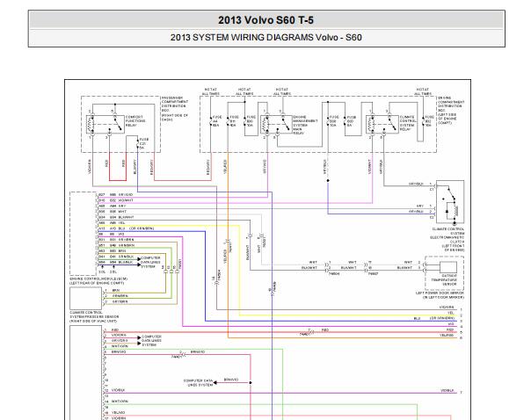Click the "VIO/BLK" pin 12 wire label on the left

coord(118,390)
